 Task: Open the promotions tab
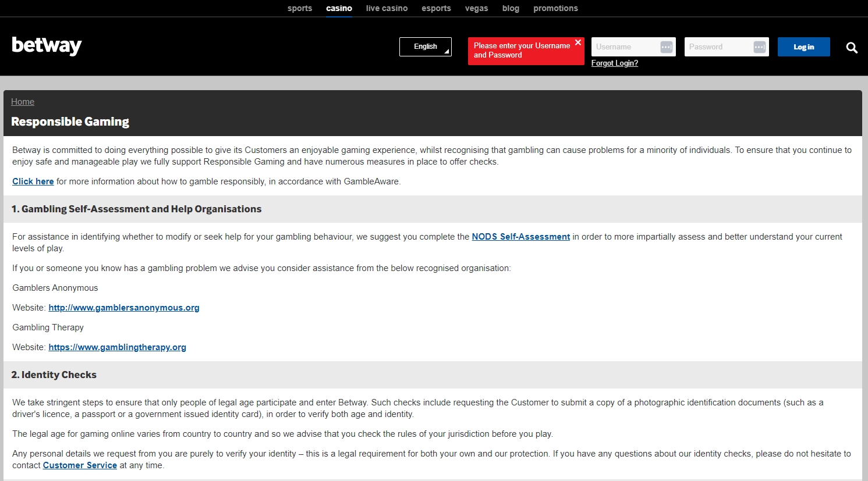tap(556, 8)
